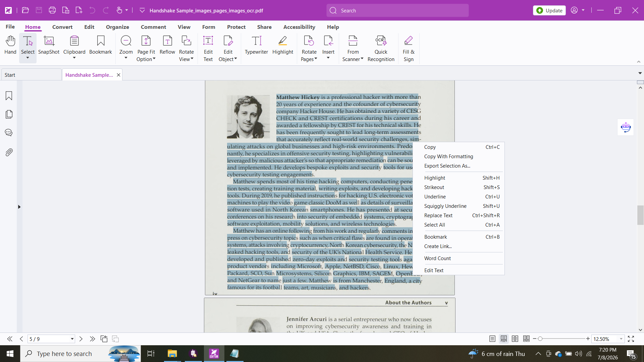
Task: Expand the left navigation panel arrow
Action: 19,207
